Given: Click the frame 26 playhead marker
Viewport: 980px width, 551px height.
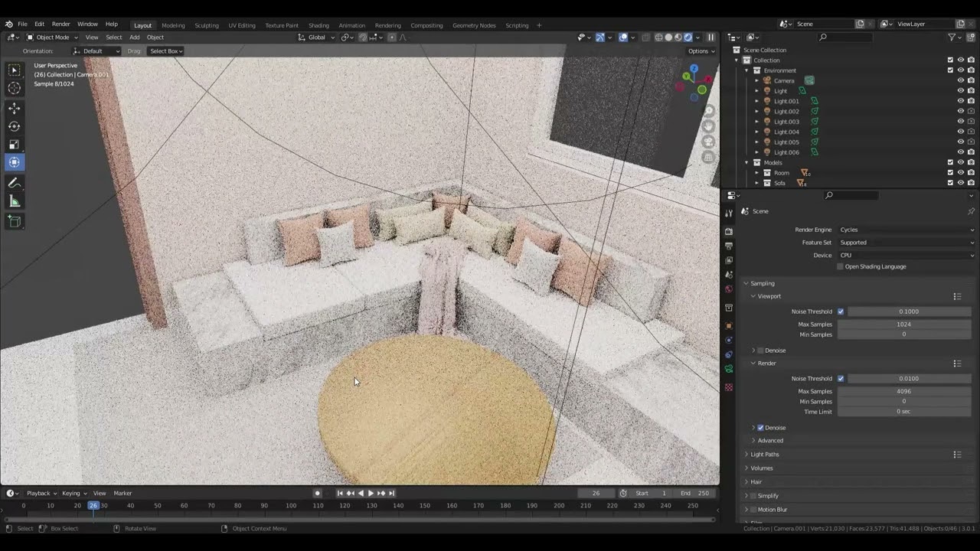Looking at the screenshot, I should click(93, 506).
